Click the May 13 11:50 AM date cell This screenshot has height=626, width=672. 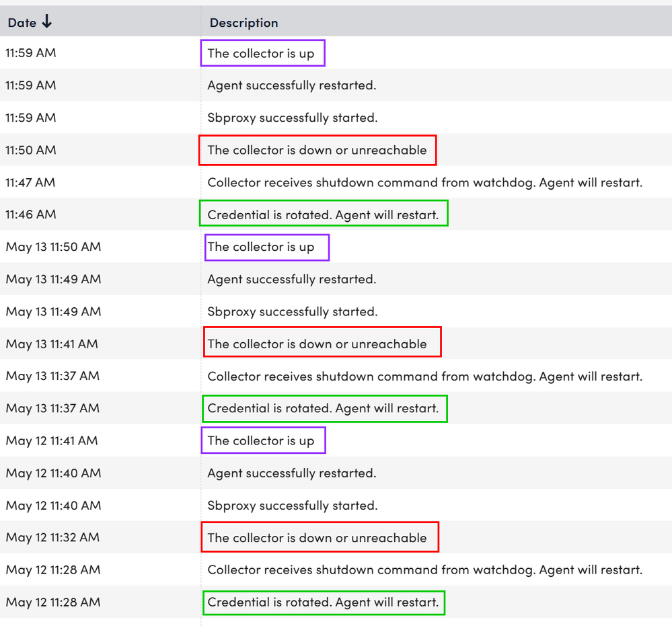click(x=54, y=247)
